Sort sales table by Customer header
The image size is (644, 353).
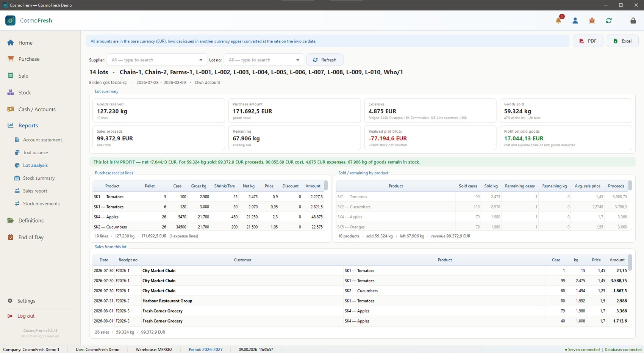point(242,260)
